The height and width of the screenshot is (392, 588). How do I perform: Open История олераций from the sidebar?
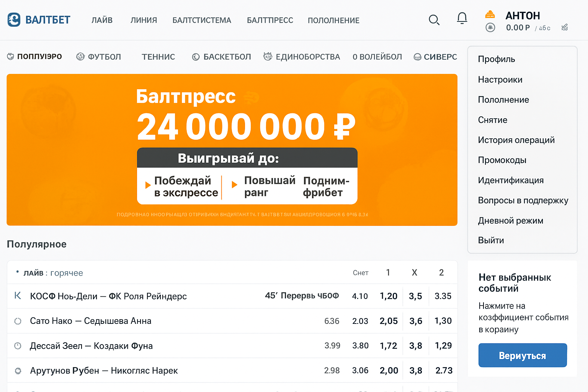click(516, 140)
